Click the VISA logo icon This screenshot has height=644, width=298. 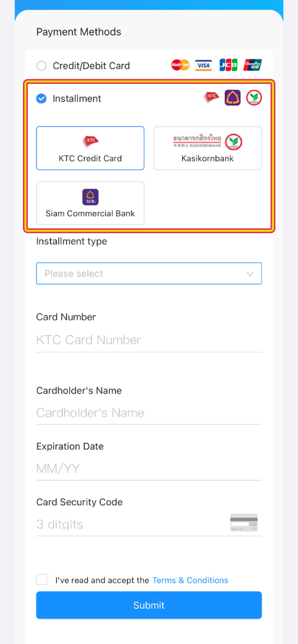coord(204,65)
